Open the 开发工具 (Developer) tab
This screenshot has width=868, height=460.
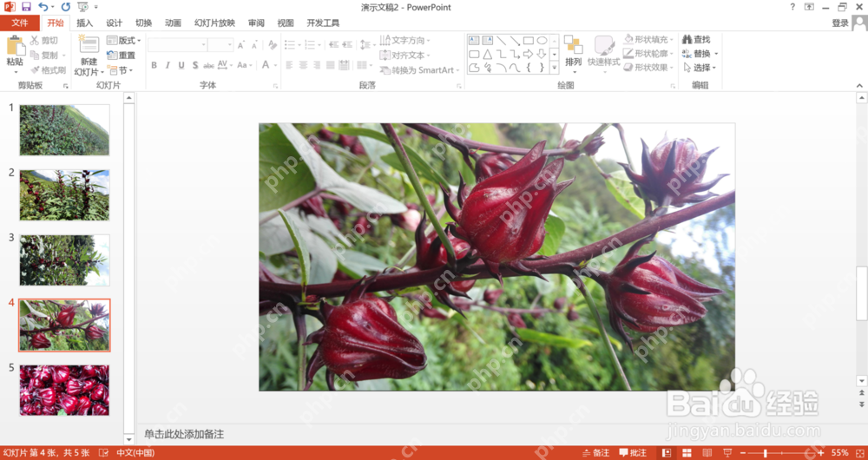tap(323, 23)
